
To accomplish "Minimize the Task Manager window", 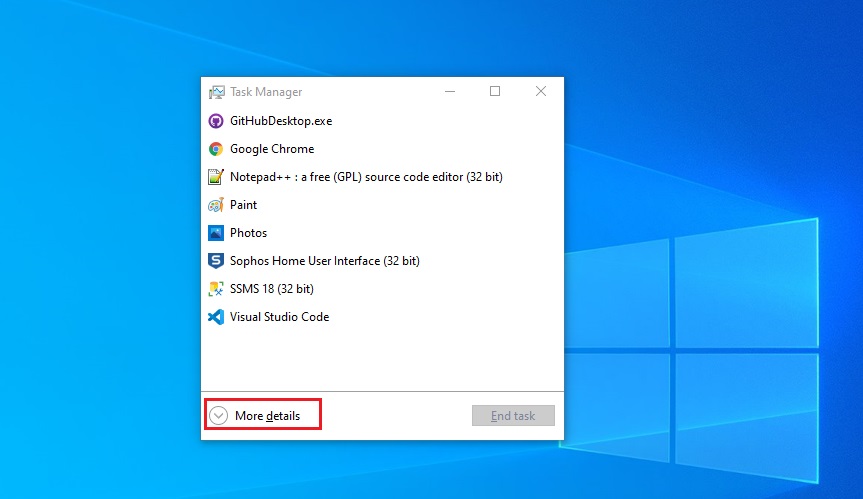I will [x=450, y=91].
